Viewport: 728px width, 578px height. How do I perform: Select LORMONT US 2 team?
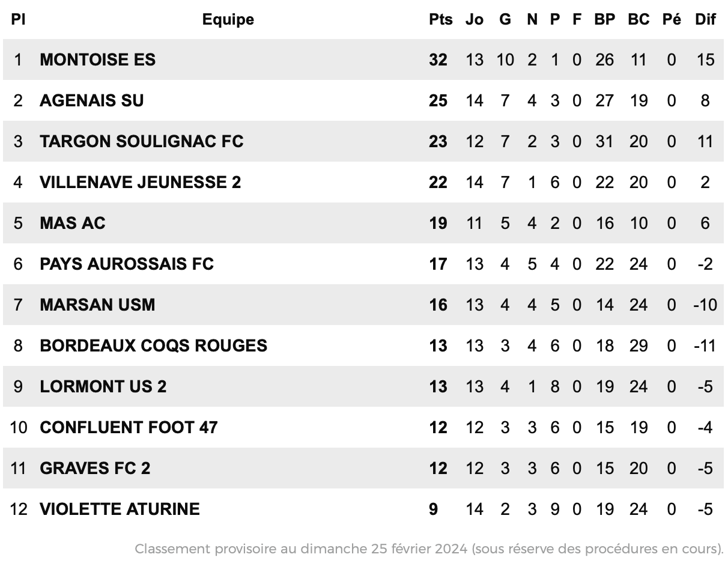pos(103,386)
